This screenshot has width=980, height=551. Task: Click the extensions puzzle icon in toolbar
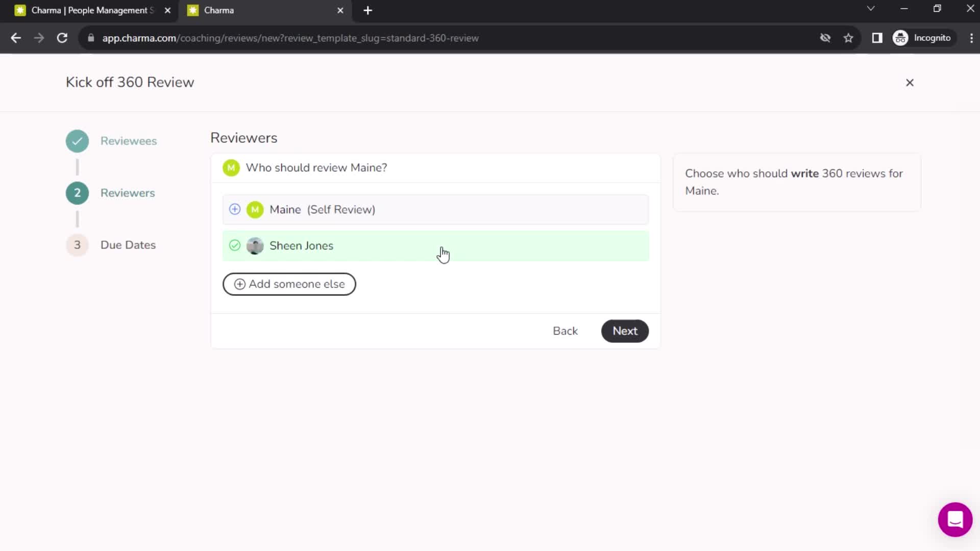pos(876,38)
